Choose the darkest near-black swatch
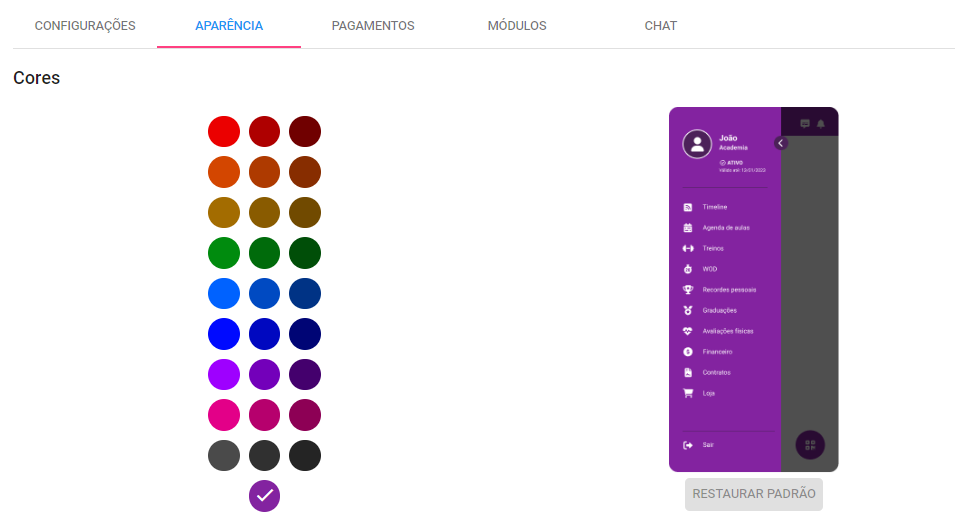This screenshot has width=955, height=532. 305,456
